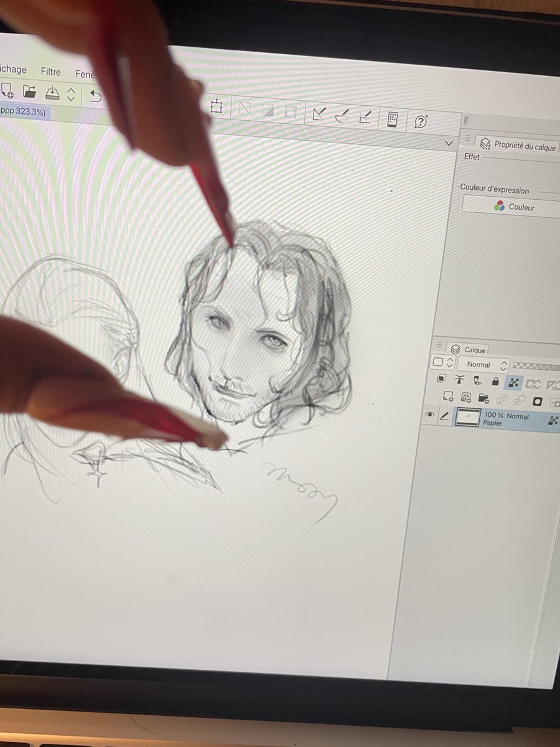560x747 pixels.
Task: Click the show selection border icon
Action: [x=291, y=112]
